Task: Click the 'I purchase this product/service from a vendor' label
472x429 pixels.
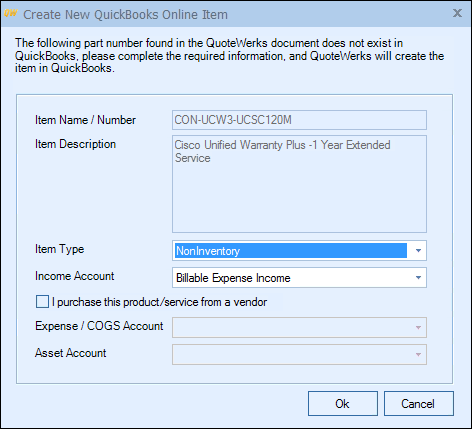Action: (160, 302)
